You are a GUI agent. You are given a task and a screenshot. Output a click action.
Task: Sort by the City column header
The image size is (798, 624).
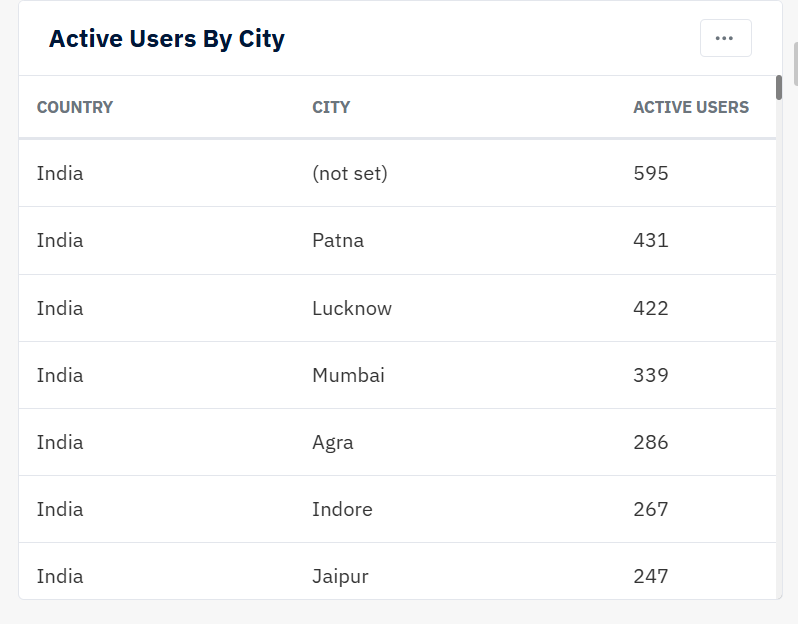(331, 107)
